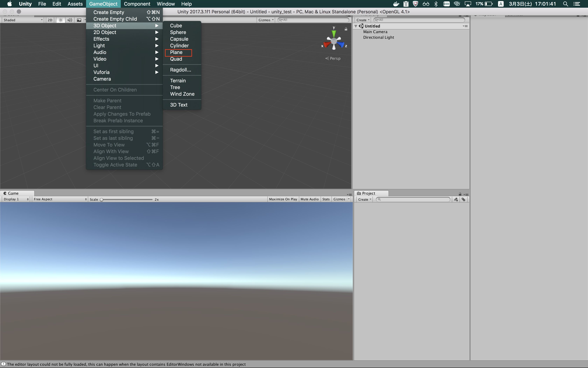Open the Window menu
Viewport: 588px width, 368px height.
166,4
